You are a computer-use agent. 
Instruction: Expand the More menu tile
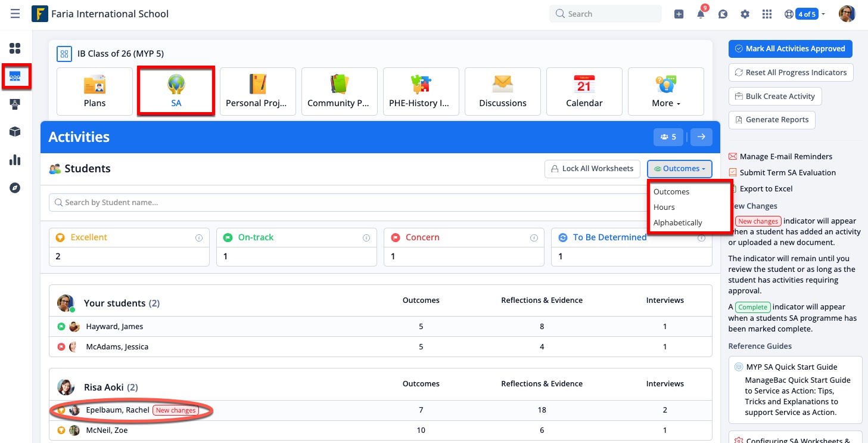[x=665, y=91]
